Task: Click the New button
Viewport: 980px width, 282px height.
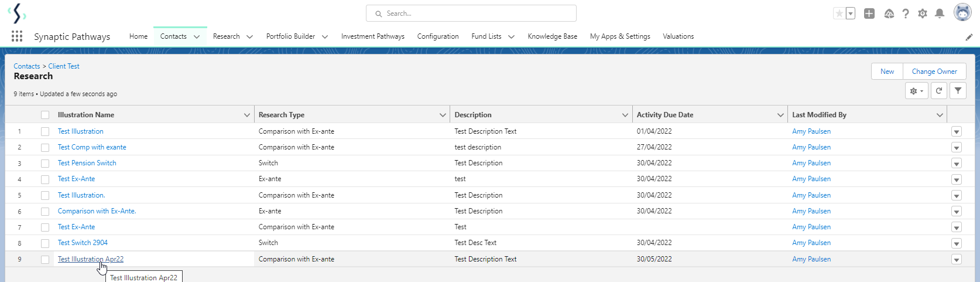Action: (887, 72)
